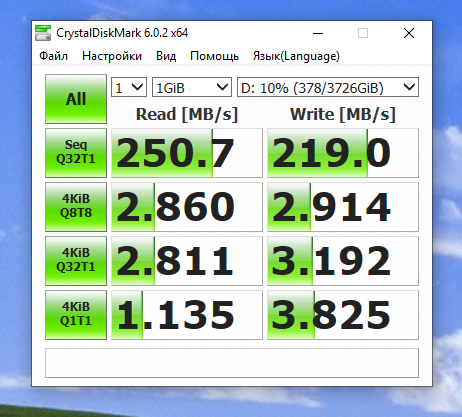462x417 pixels.
Task: Click the Seq read result 250.7
Action: coord(187,153)
